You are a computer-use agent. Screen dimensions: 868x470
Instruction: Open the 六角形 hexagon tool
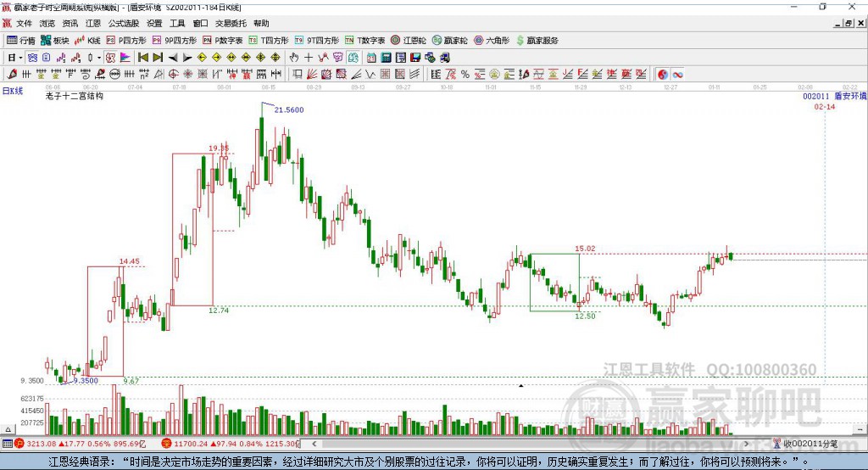(492, 41)
